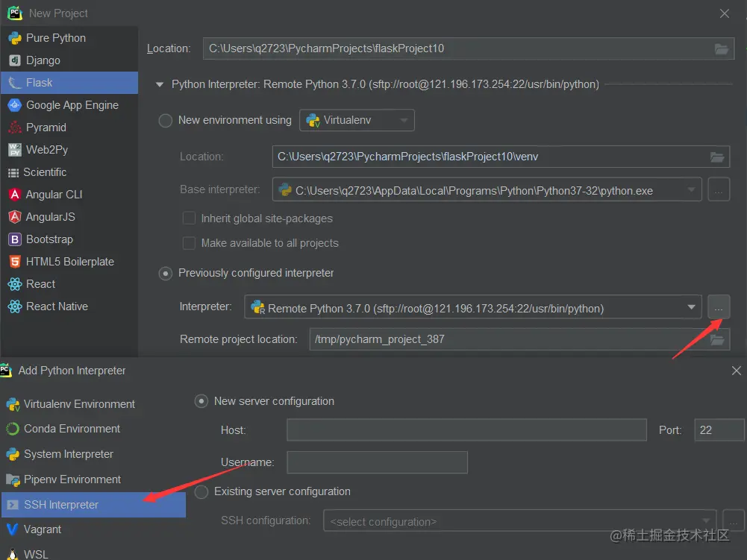Click the WSL penguin icon
The image size is (747, 560).
pyautogui.click(x=13, y=554)
